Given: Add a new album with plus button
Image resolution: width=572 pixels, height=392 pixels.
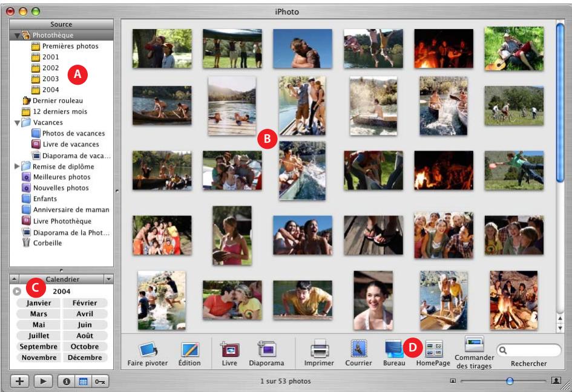Looking at the screenshot, I should pyautogui.click(x=20, y=382).
